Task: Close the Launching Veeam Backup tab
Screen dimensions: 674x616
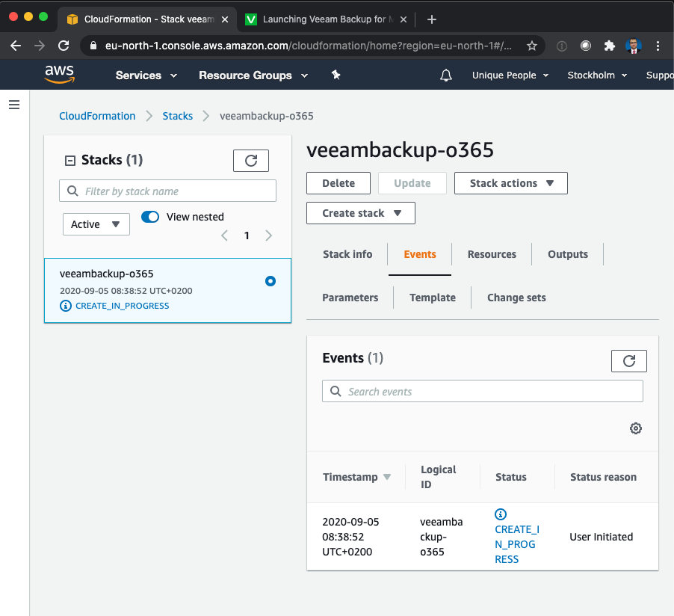Action: point(404,19)
